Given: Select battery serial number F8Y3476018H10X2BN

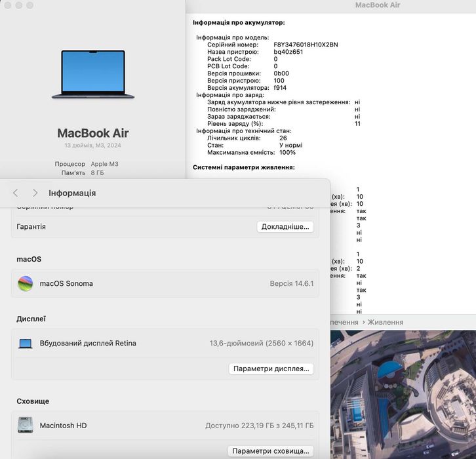Looking at the screenshot, I should [x=306, y=45].
